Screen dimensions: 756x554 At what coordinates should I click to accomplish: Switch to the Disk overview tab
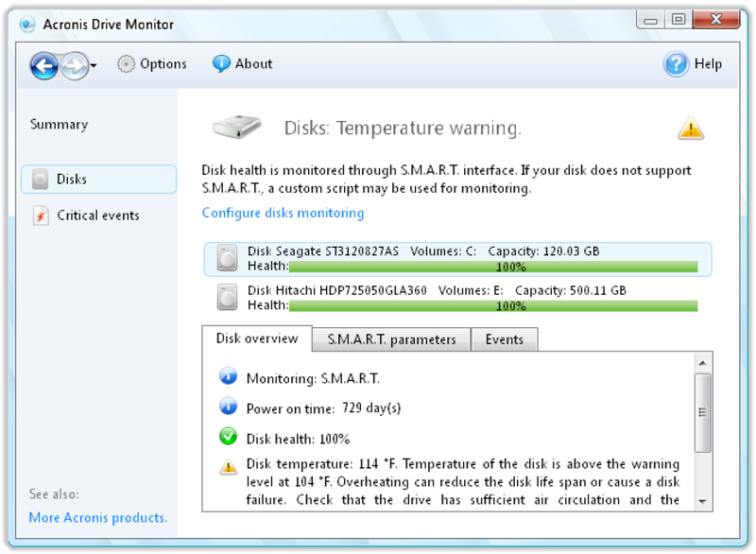[x=257, y=338]
